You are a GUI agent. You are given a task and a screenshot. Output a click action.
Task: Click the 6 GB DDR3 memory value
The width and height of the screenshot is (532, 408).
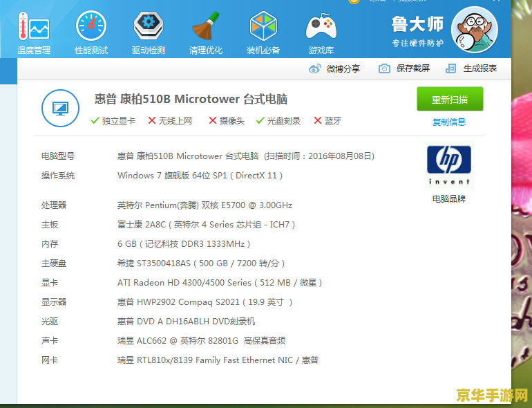click(184, 244)
